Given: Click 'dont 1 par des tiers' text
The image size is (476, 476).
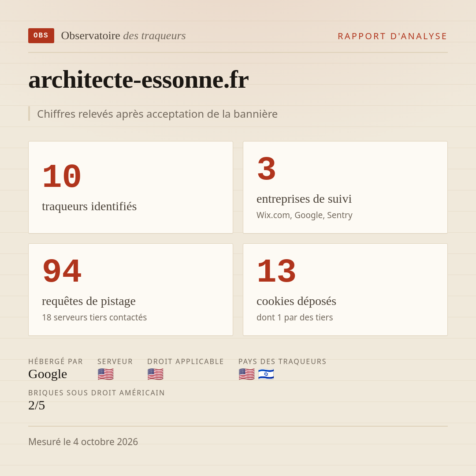Looking at the screenshot, I should click(x=295, y=317).
